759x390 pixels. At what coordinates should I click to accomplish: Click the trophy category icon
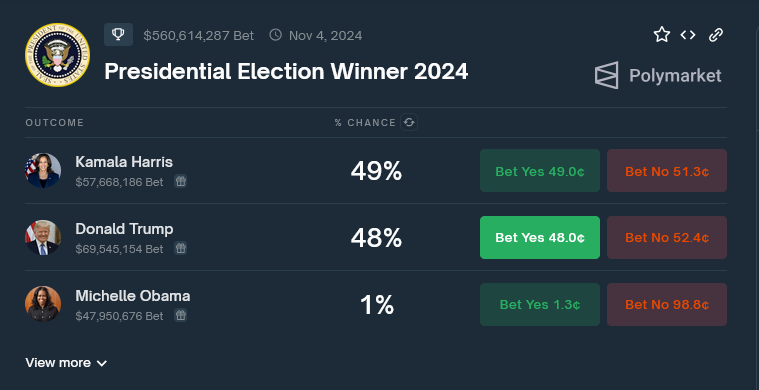[x=118, y=35]
